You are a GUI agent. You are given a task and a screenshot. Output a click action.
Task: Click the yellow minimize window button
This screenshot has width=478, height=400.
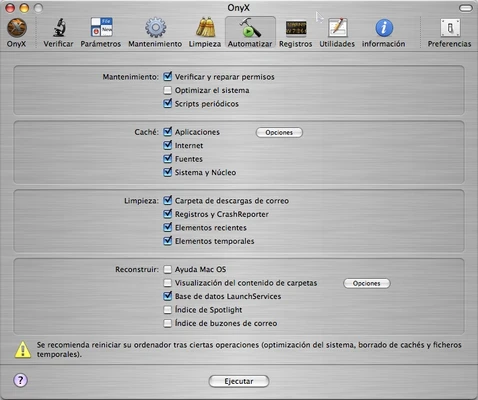pyautogui.click(x=24, y=8)
